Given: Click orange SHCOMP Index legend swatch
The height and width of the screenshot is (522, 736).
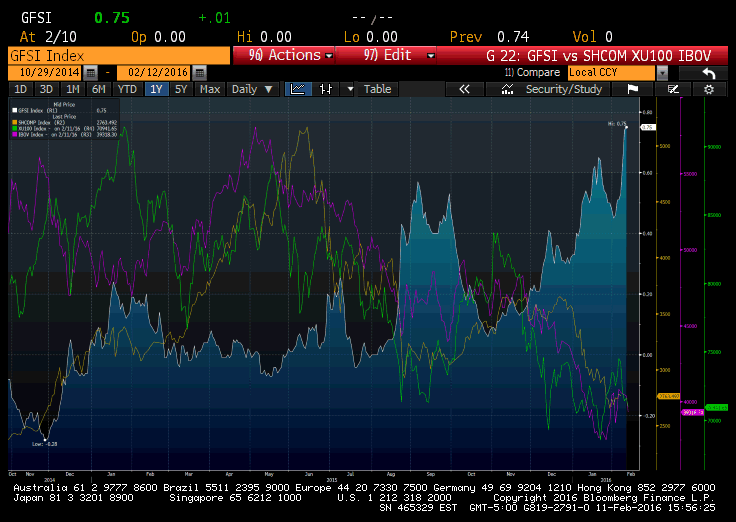Looking at the screenshot, I should tap(15, 123).
